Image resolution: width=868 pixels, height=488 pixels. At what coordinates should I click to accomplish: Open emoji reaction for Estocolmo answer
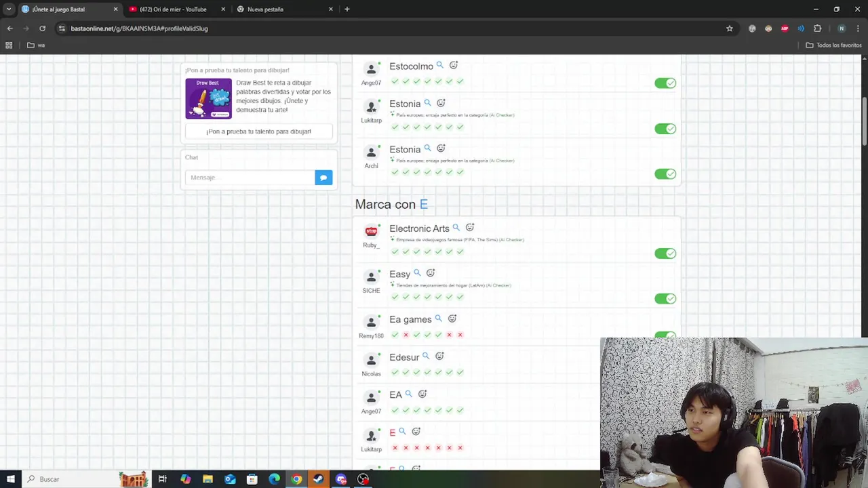[x=454, y=65]
